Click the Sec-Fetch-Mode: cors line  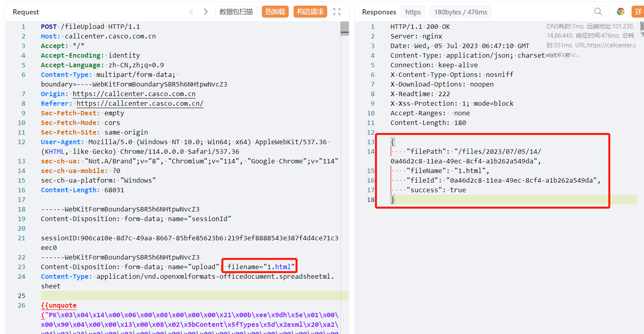[80, 123]
